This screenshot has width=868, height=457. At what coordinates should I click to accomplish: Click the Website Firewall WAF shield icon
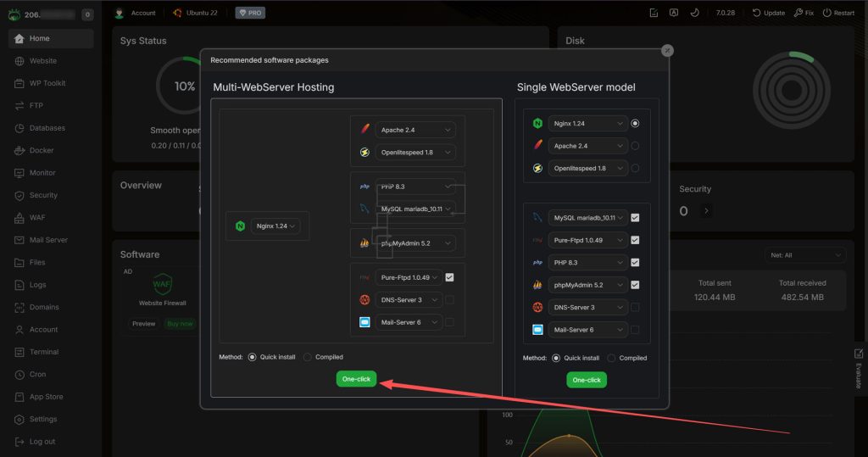pyautogui.click(x=162, y=284)
